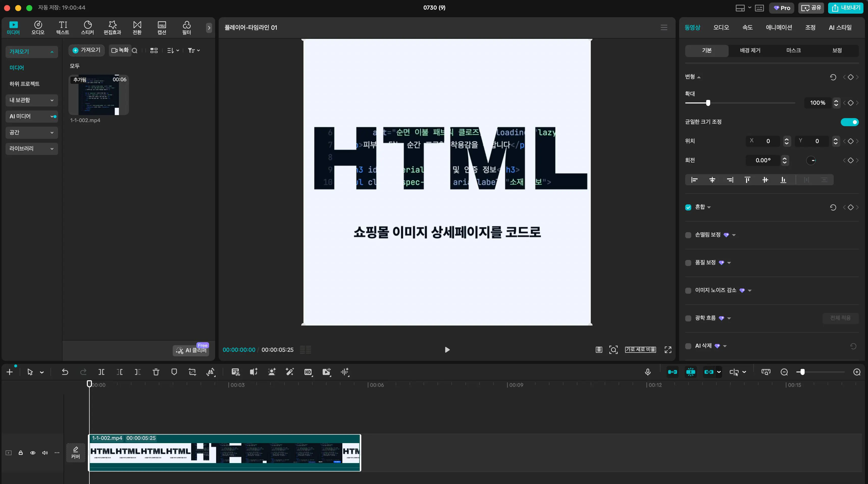This screenshot has height=484, width=868.
Task: Expand the AI 미디어 sidebar section
Action: [x=32, y=116]
